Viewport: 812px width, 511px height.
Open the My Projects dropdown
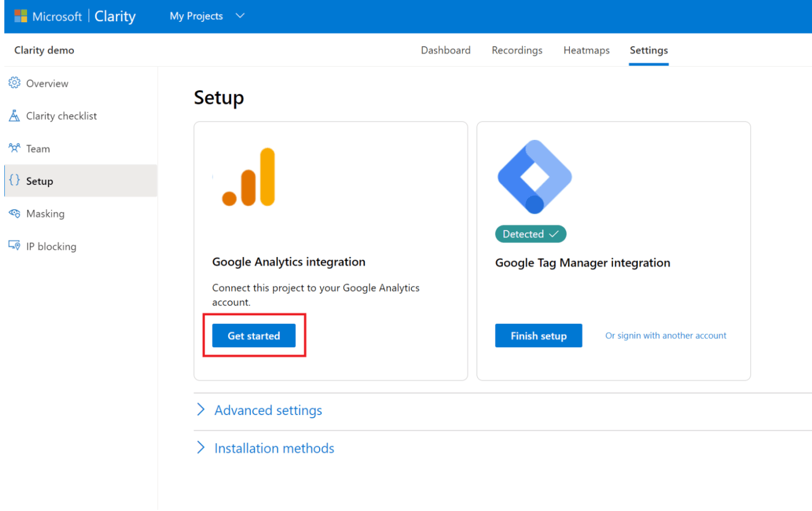(206, 16)
